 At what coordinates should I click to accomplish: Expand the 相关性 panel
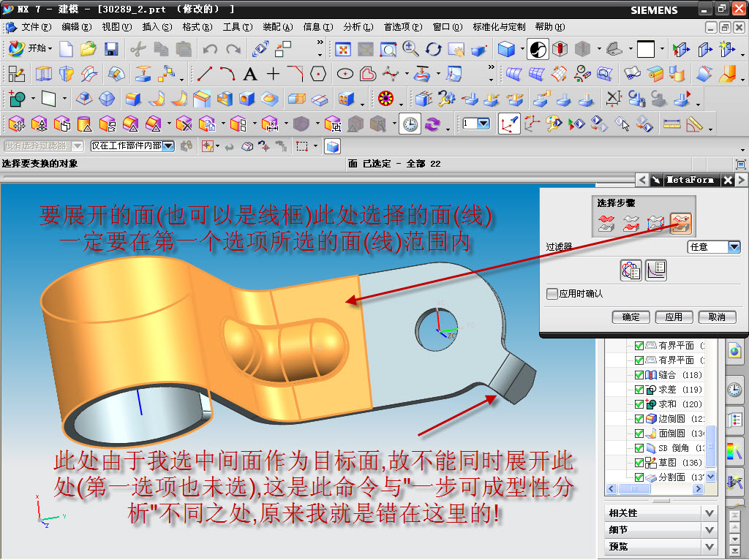click(710, 513)
